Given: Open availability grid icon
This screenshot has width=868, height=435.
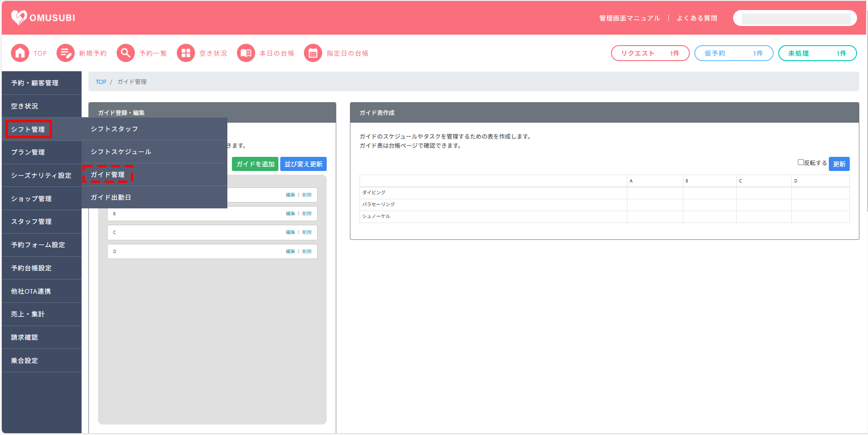Looking at the screenshot, I should tap(185, 53).
